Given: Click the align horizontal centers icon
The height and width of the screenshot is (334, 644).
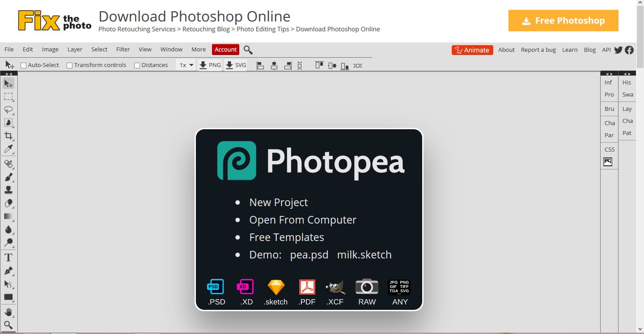Looking at the screenshot, I should tap(274, 65).
